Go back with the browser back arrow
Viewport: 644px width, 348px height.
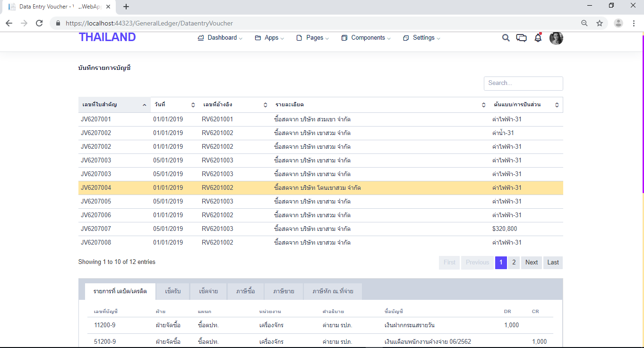[x=9, y=23]
